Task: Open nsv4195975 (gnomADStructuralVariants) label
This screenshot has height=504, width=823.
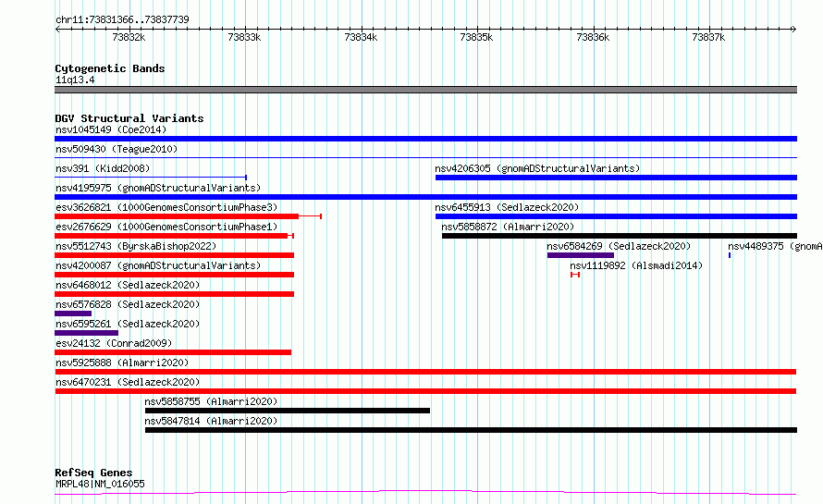Action: [158, 188]
